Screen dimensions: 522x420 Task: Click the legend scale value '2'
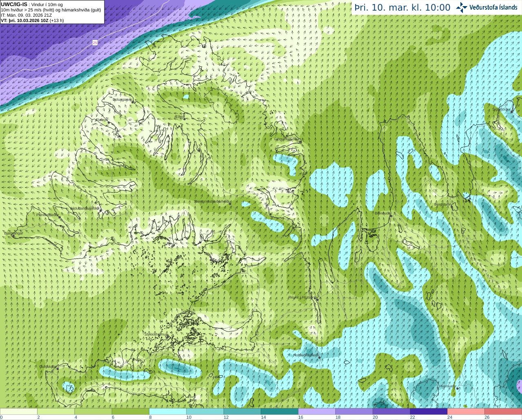click(x=38, y=417)
